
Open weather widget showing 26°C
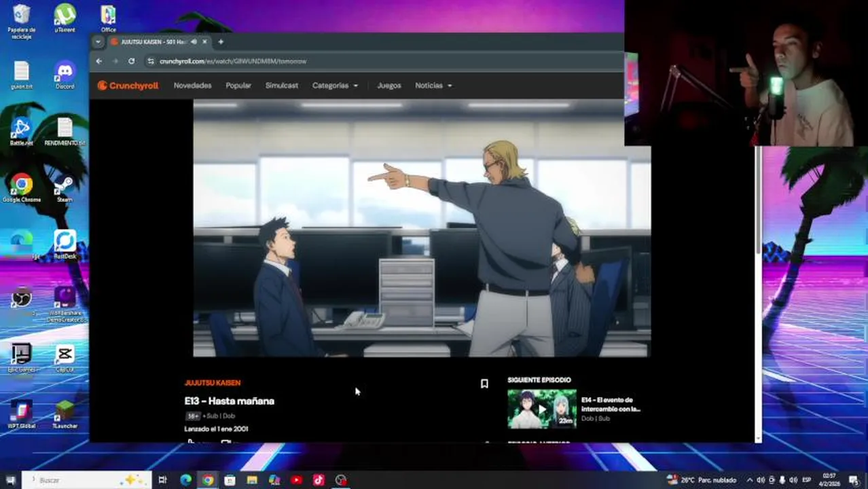tap(702, 480)
